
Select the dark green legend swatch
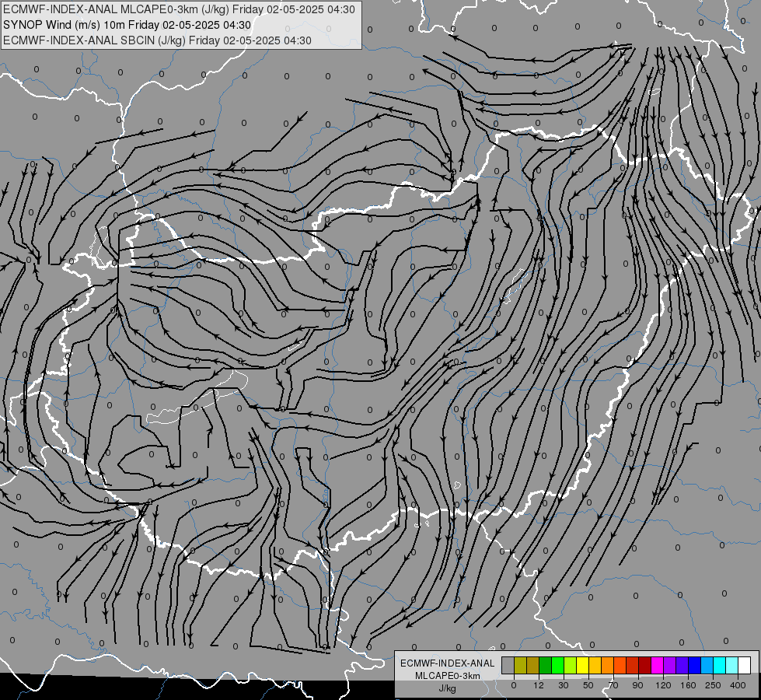pos(546,665)
